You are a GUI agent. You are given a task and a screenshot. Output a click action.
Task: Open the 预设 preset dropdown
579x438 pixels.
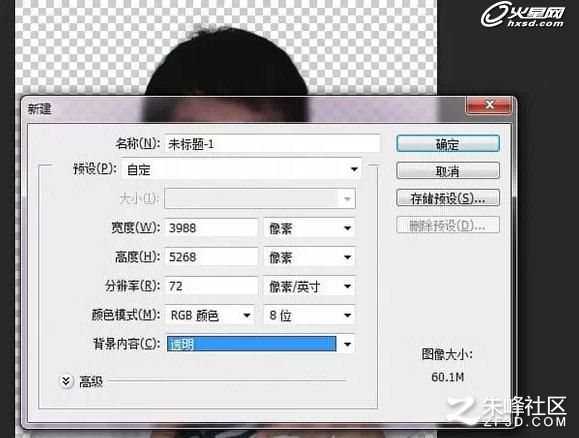pyautogui.click(x=241, y=169)
